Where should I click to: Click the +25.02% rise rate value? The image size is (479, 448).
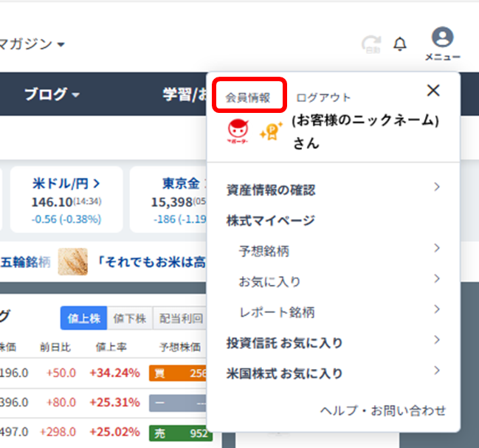[x=114, y=432]
